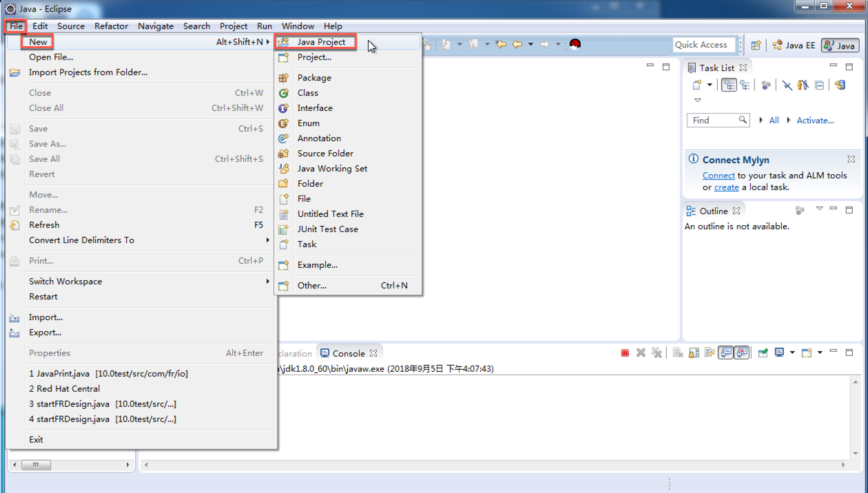Click the two-people icon in Task List toolbar
This screenshot has width=868, height=493.
click(x=803, y=85)
